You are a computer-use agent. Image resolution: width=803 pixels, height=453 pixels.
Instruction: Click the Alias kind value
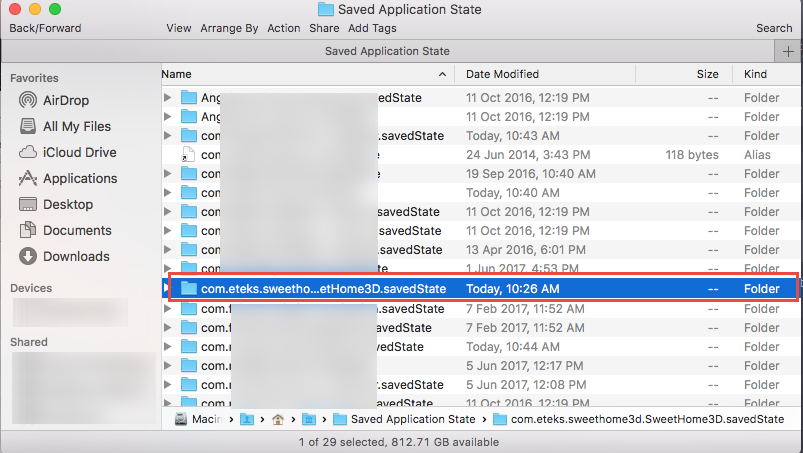[x=757, y=155]
